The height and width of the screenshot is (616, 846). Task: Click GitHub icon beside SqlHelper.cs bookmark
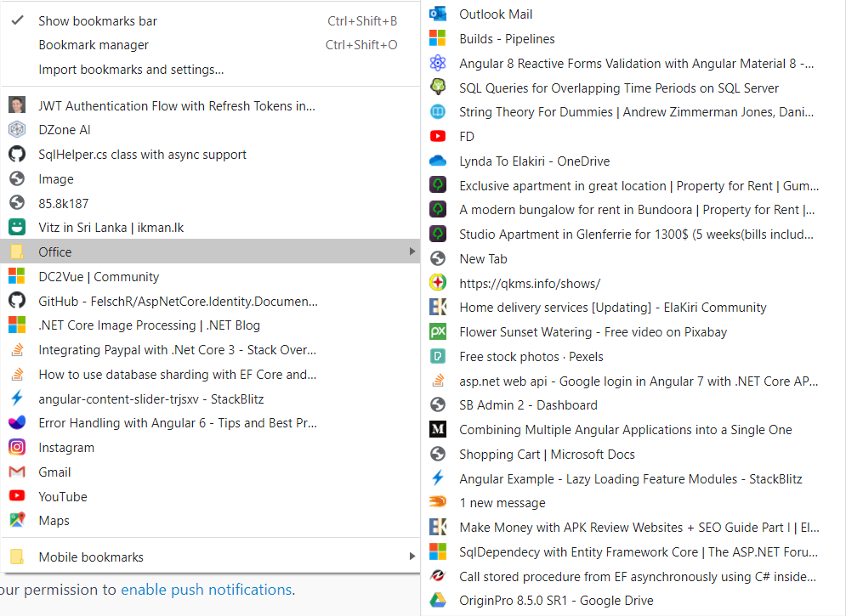[x=17, y=154]
